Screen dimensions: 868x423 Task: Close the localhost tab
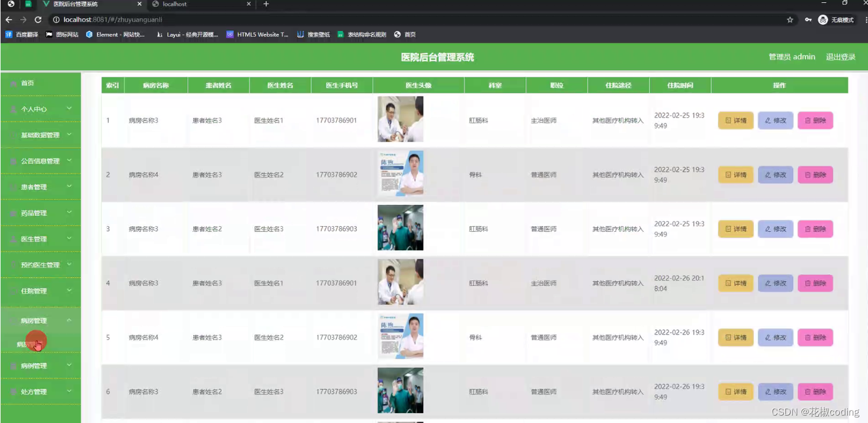coord(248,4)
